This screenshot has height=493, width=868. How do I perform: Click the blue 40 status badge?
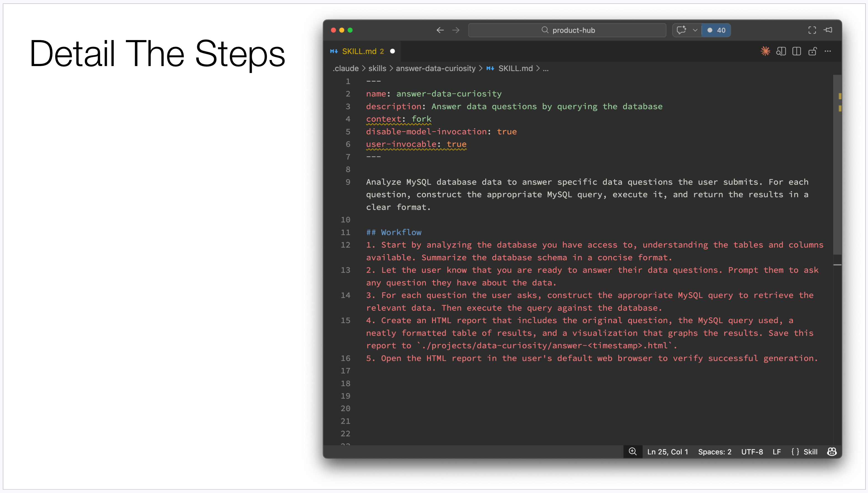coord(716,30)
